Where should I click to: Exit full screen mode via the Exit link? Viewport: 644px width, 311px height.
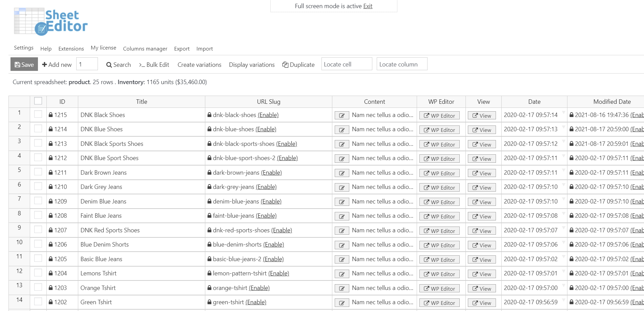point(368,6)
